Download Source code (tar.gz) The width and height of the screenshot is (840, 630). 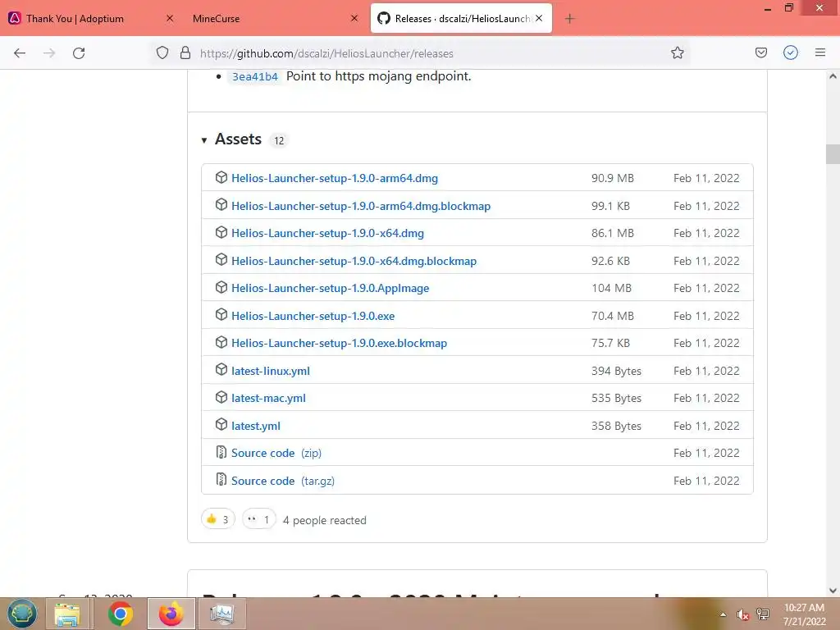pos(283,481)
